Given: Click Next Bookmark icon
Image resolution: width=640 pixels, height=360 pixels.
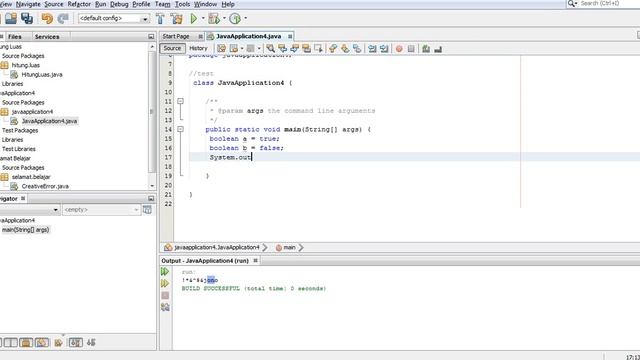Looking at the screenshot, I should click(345, 49).
